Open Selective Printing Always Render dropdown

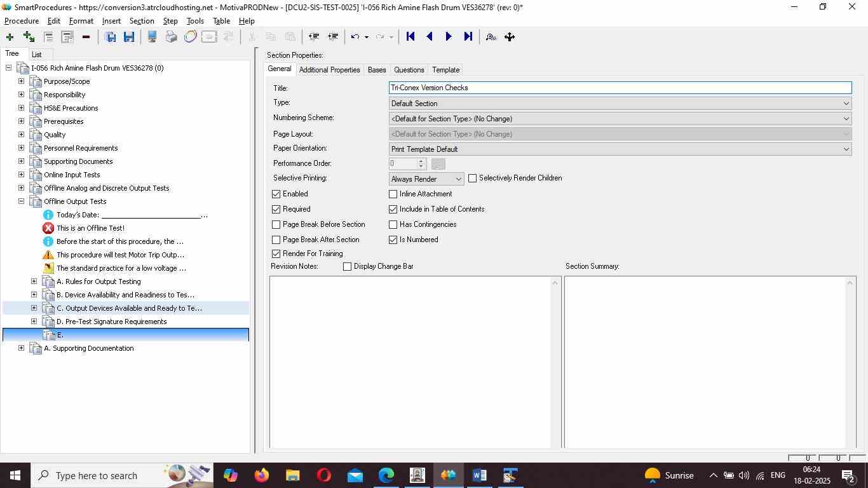pyautogui.click(x=426, y=179)
